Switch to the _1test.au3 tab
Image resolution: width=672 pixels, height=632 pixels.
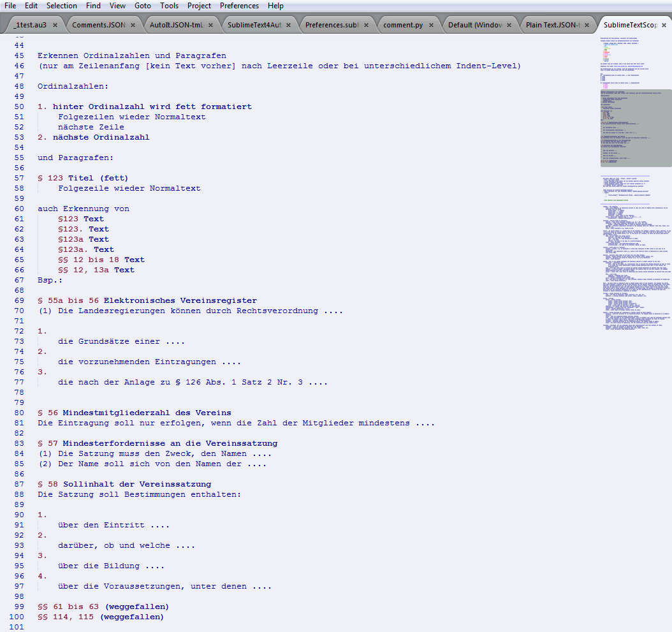(31, 26)
